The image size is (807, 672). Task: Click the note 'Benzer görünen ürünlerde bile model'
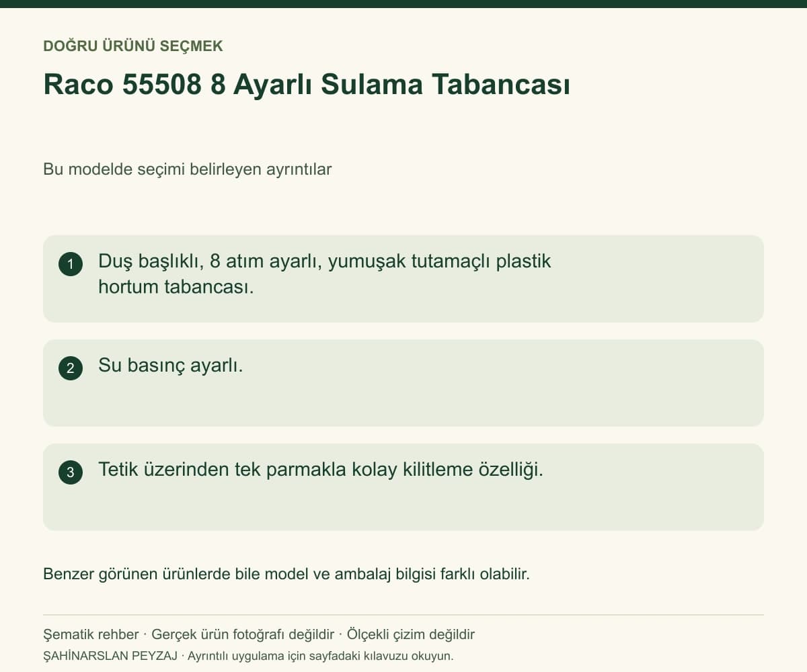coord(286,575)
